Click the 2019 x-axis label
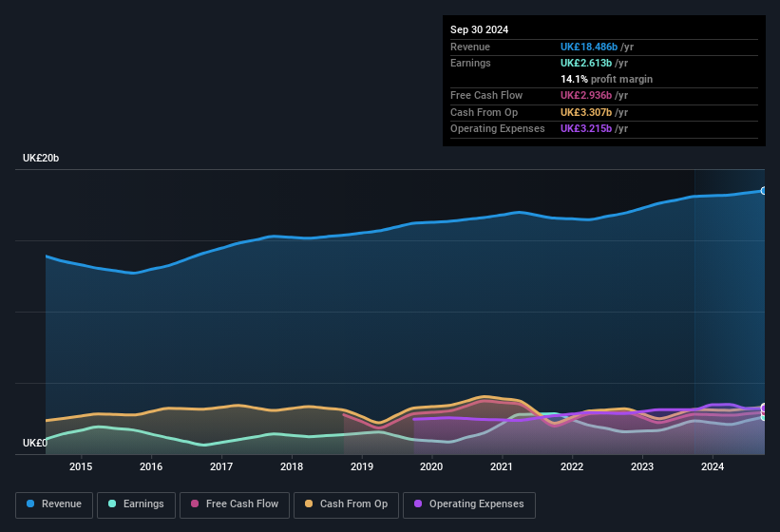 pos(362,466)
